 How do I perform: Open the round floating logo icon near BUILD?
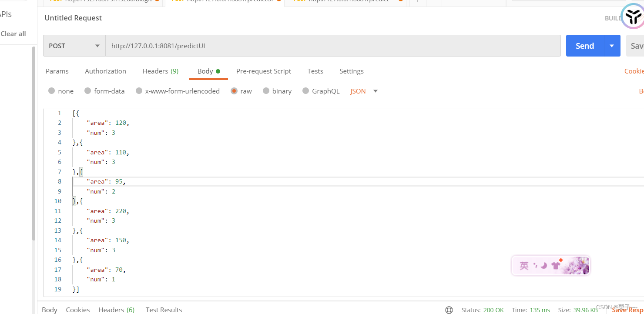(x=633, y=17)
